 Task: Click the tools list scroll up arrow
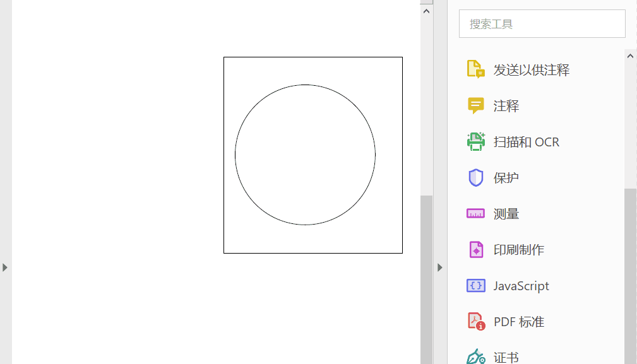[x=630, y=56]
